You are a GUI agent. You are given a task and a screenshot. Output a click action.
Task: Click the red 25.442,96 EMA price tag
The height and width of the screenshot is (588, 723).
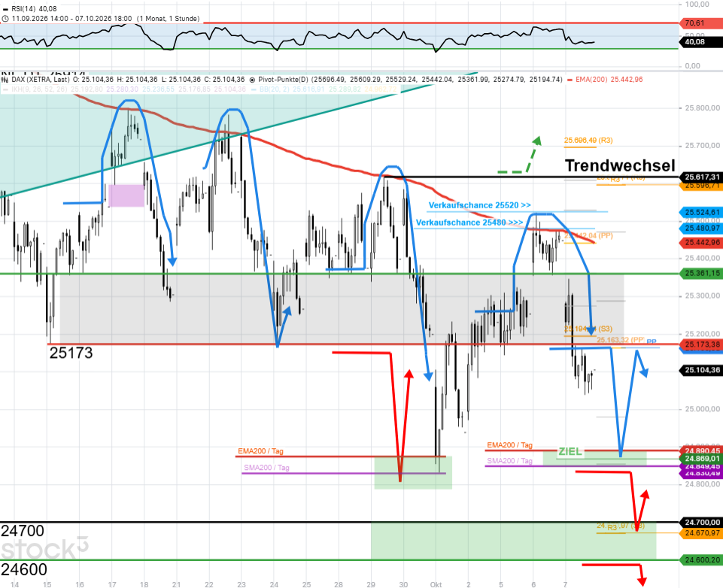coord(702,242)
